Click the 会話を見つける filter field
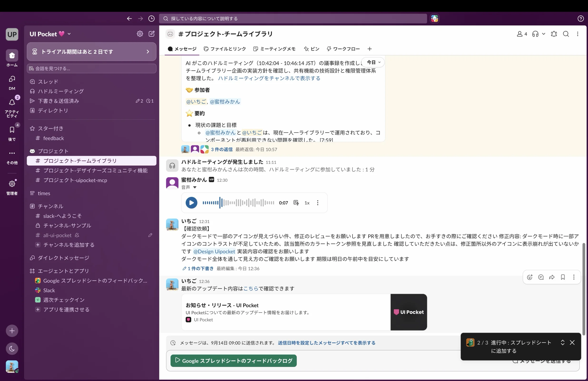 click(x=91, y=69)
